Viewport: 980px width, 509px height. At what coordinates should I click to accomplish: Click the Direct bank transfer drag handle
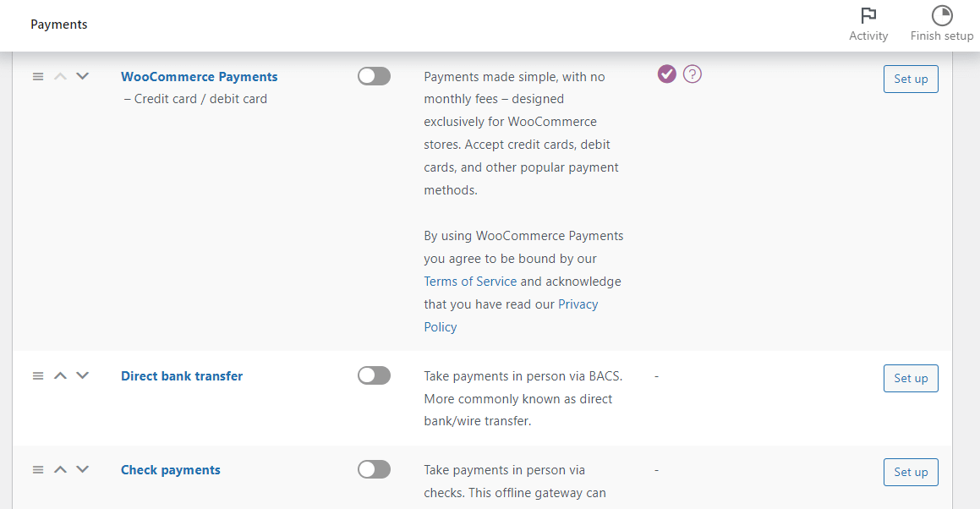click(x=38, y=375)
